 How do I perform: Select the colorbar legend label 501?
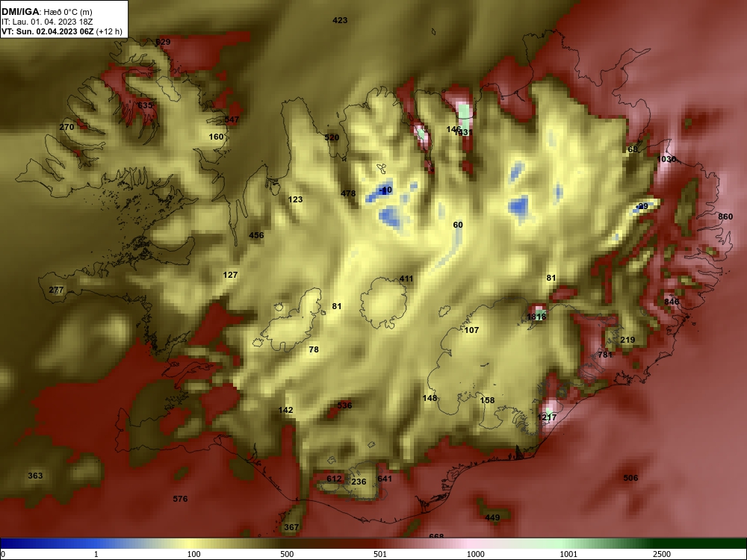coord(380,554)
